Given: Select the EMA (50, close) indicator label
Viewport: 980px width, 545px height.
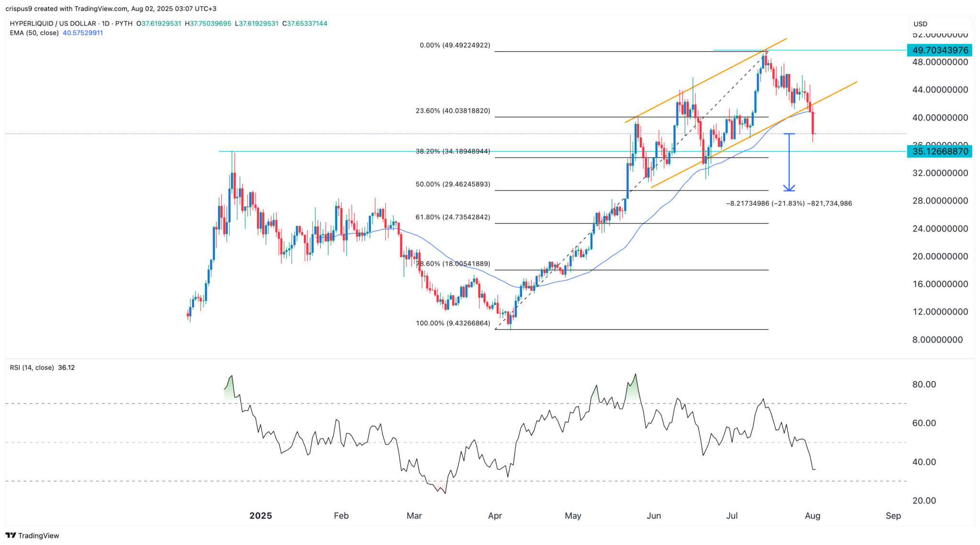Looking at the screenshot, I should click(x=34, y=33).
